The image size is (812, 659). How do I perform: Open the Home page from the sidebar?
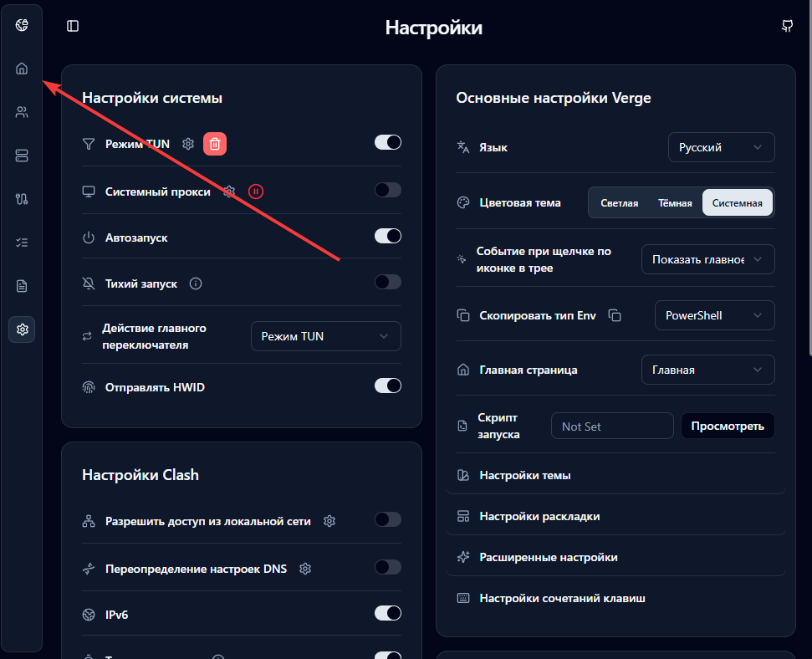[22, 68]
